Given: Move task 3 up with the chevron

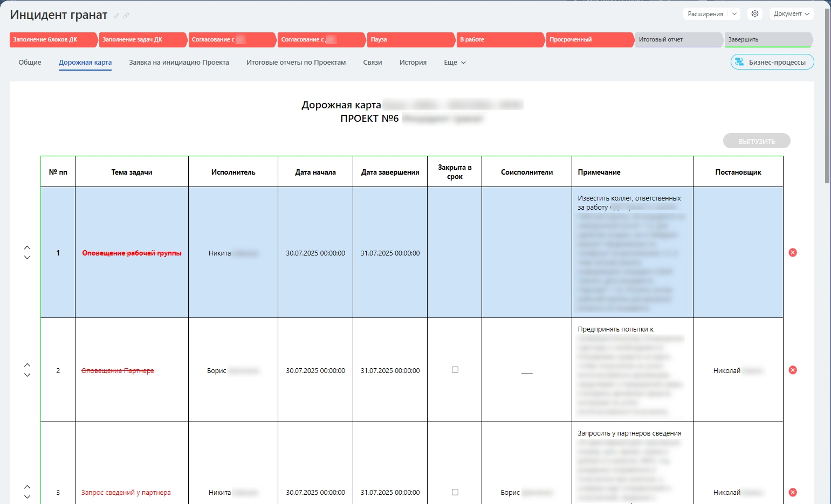Looking at the screenshot, I should click(x=28, y=487).
